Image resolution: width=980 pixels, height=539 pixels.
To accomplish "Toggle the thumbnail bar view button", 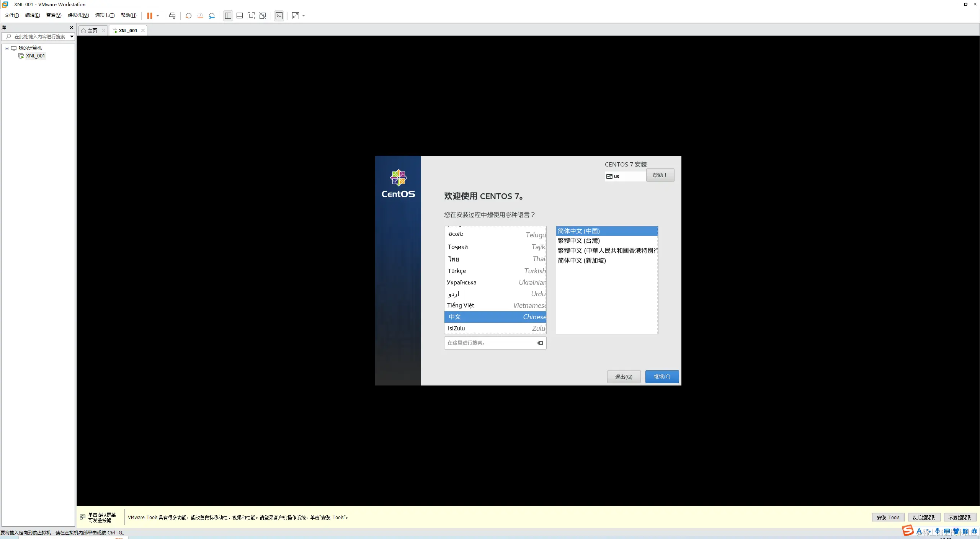I will click(x=240, y=16).
